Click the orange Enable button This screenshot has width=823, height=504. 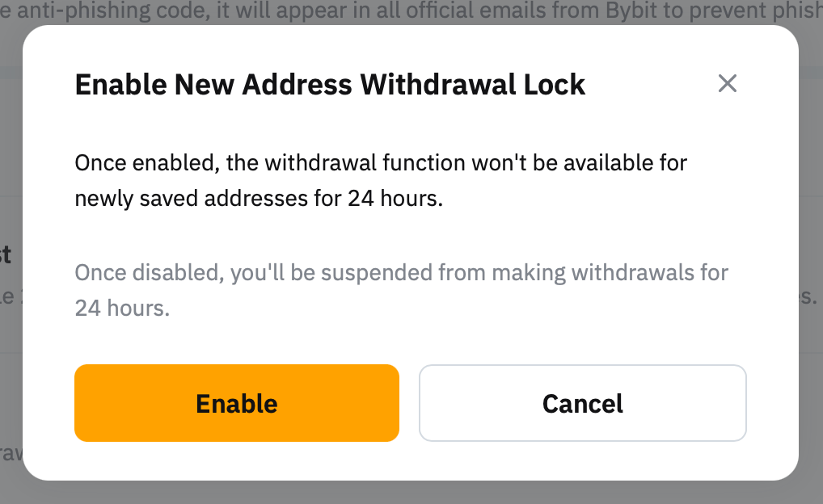pos(237,403)
